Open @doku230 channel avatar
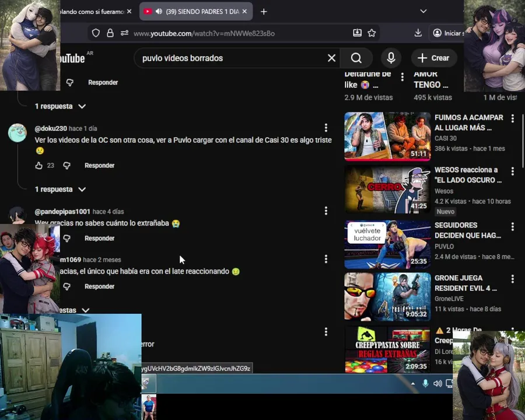The image size is (525, 420). click(17, 132)
